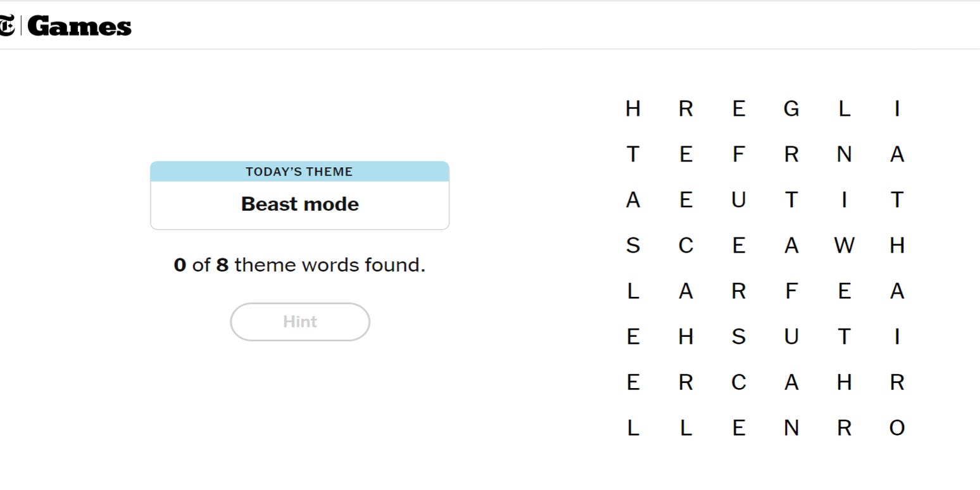Select the S in the sixth row
Screen dimensions: 980x490
[738, 337]
